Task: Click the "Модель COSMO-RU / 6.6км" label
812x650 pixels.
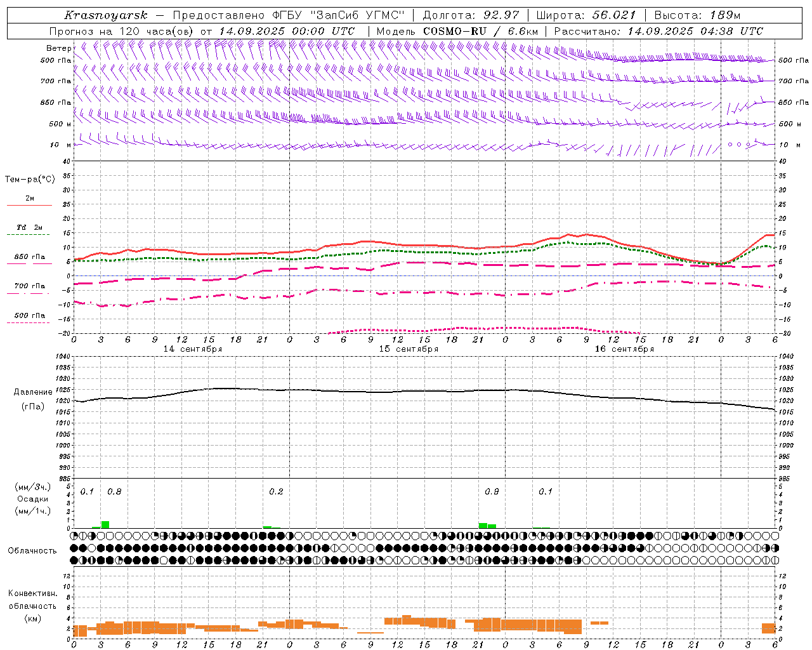Action: coord(457,31)
